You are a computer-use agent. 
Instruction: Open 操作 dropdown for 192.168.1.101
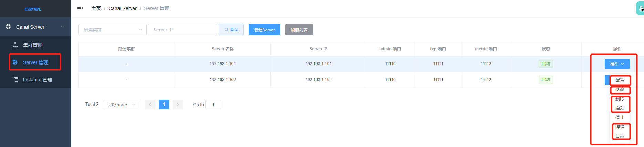click(617, 64)
